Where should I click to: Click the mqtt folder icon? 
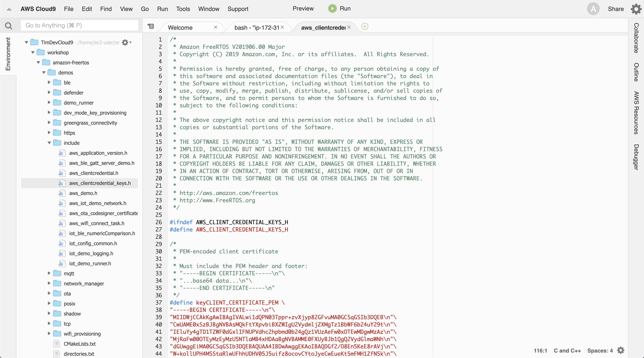(57, 273)
